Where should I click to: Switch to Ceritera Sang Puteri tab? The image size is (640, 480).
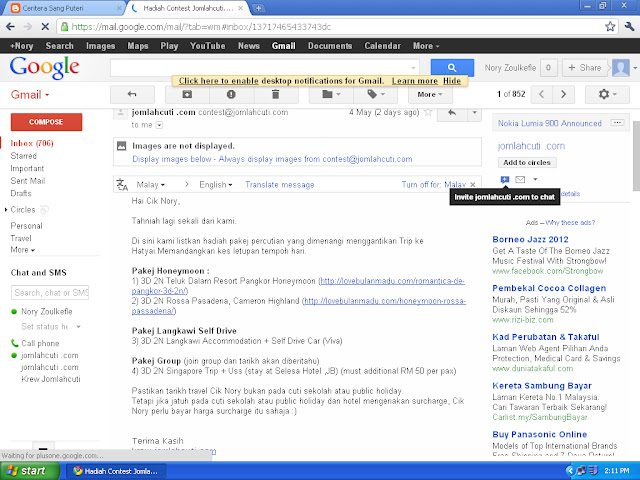point(65,8)
